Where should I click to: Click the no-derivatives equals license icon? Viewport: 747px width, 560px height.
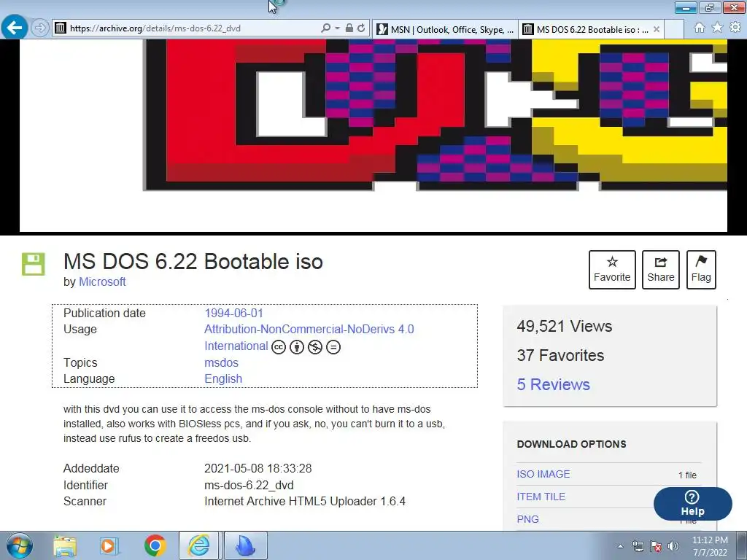pyautogui.click(x=333, y=347)
